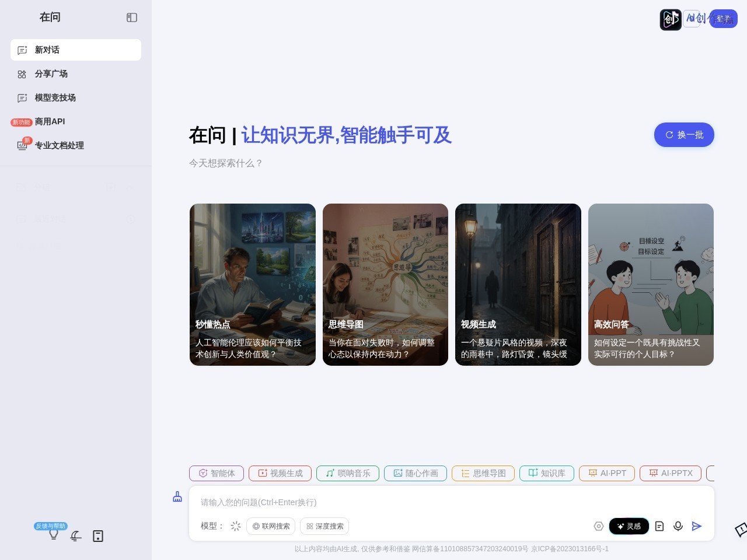
Task: Open 商用API in sidebar
Action: (x=76, y=121)
